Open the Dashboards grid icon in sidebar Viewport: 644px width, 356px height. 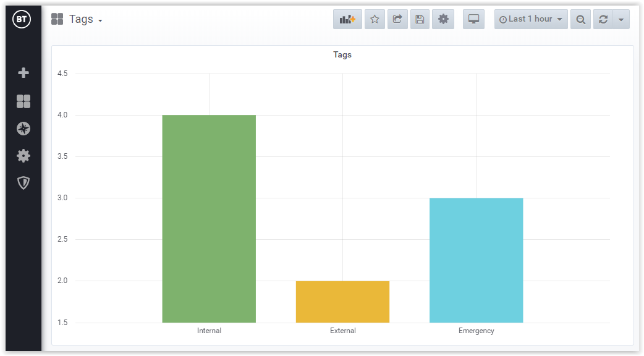coord(23,101)
